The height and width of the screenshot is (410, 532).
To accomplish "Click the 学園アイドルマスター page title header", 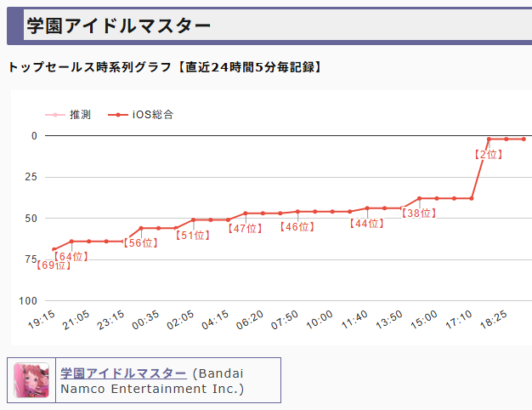I will tap(119, 26).
